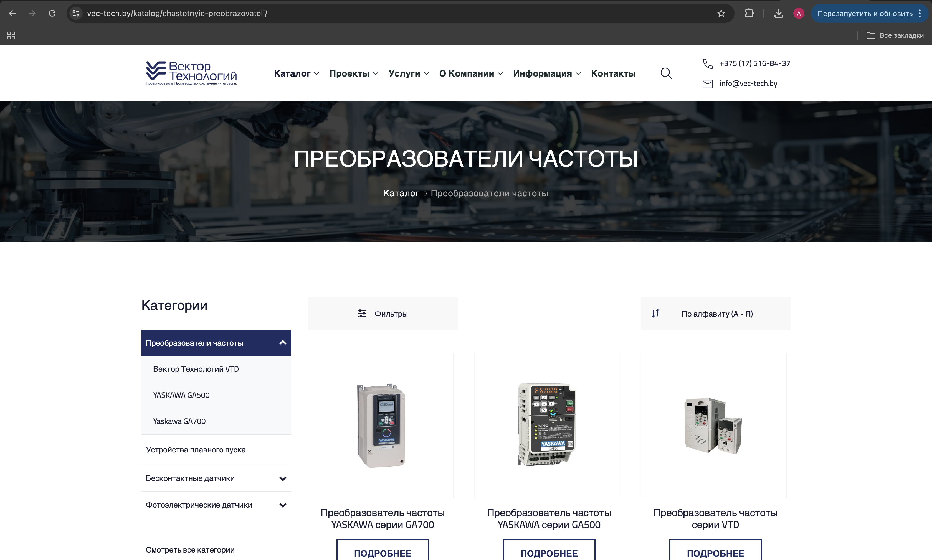Click the browser forward arrow
This screenshot has width=932, height=560.
[x=32, y=14]
